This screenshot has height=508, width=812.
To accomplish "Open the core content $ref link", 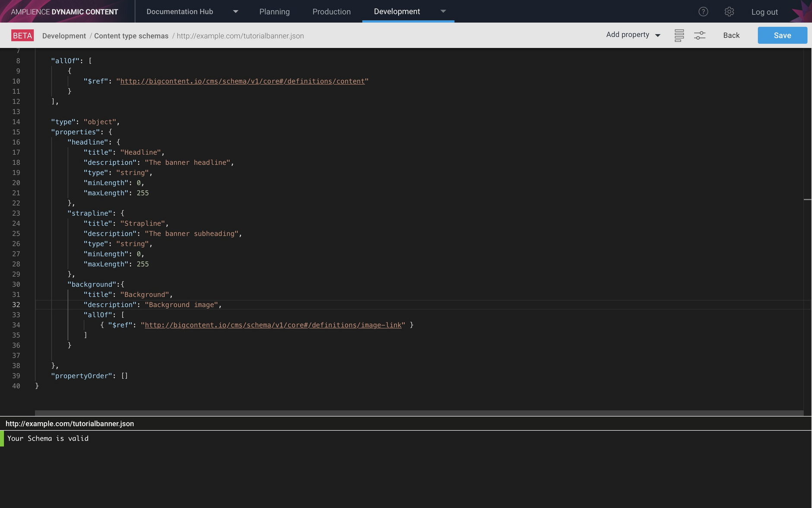I will [242, 81].
